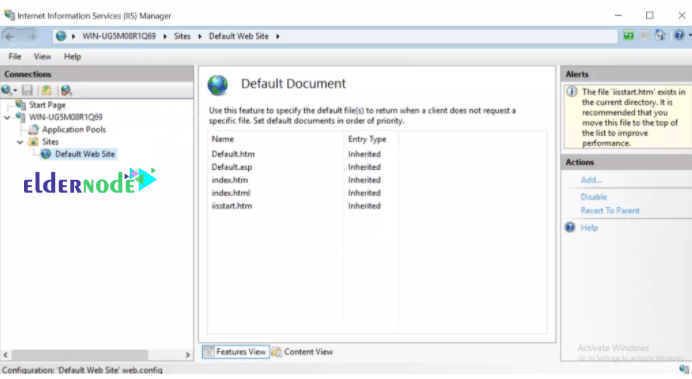Click the Help link in Actions
This screenshot has height=379, width=692.
tap(589, 227)
